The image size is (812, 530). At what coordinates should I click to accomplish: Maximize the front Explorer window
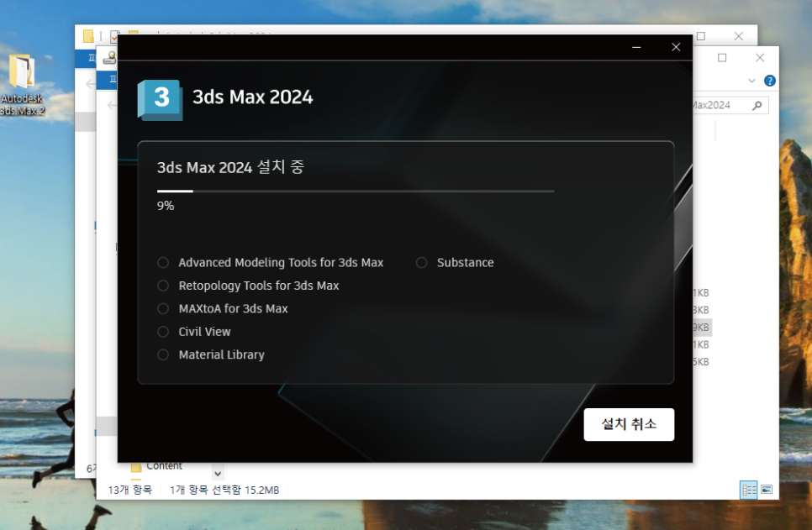pyautogui.click(x=722, y=58)
